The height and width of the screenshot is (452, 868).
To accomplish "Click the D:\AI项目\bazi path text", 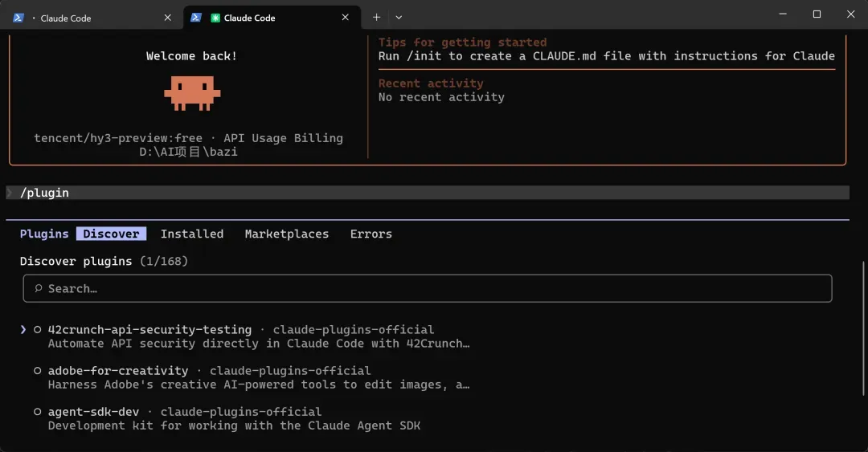I will coord(188,152).
